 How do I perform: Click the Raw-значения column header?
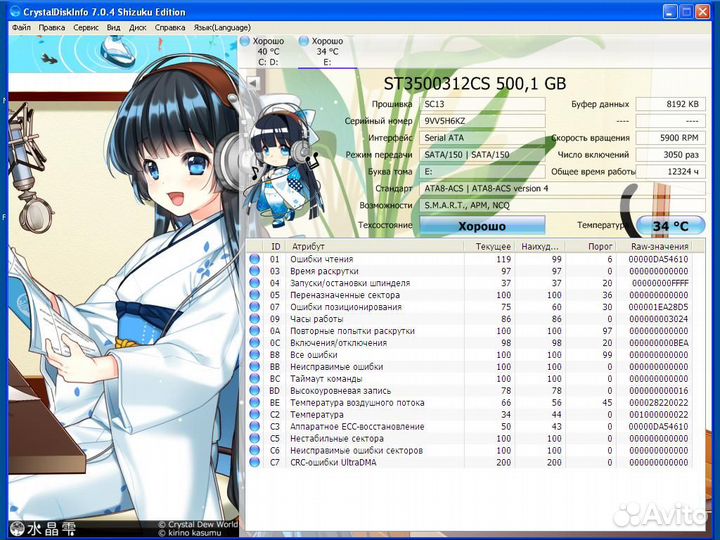click(654, 247)
